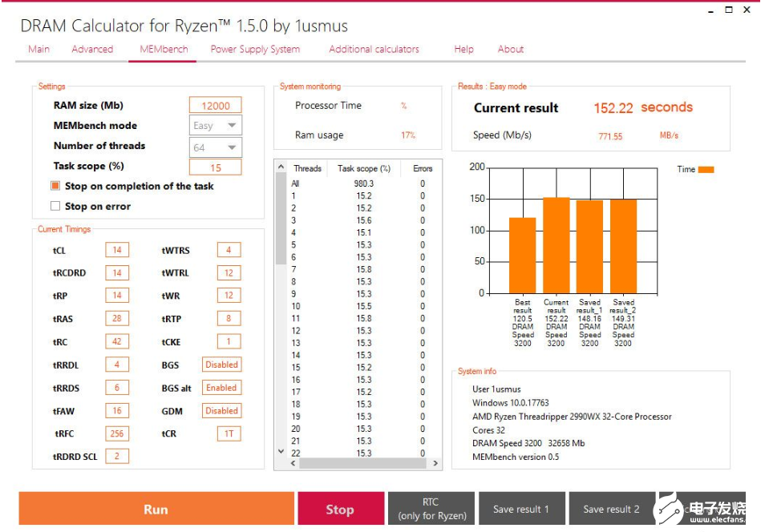Click the tCR 1T value box

click(229, 433)
